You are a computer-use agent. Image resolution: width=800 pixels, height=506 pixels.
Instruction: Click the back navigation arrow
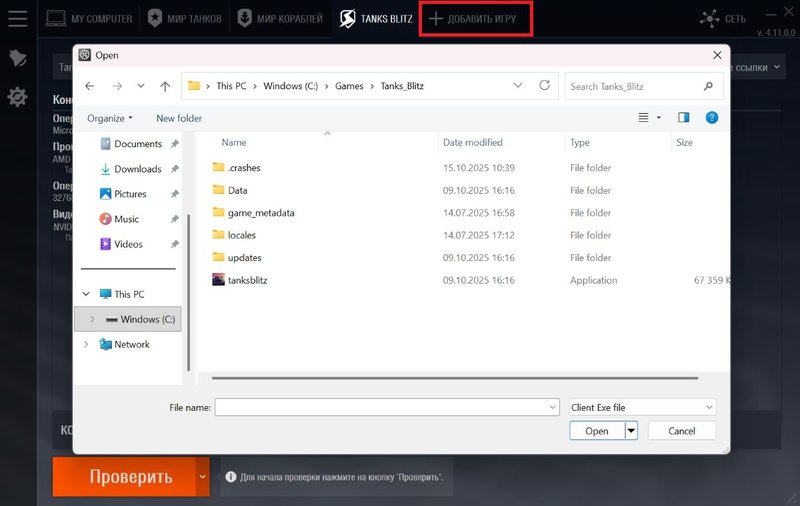[x=90, y=86]
